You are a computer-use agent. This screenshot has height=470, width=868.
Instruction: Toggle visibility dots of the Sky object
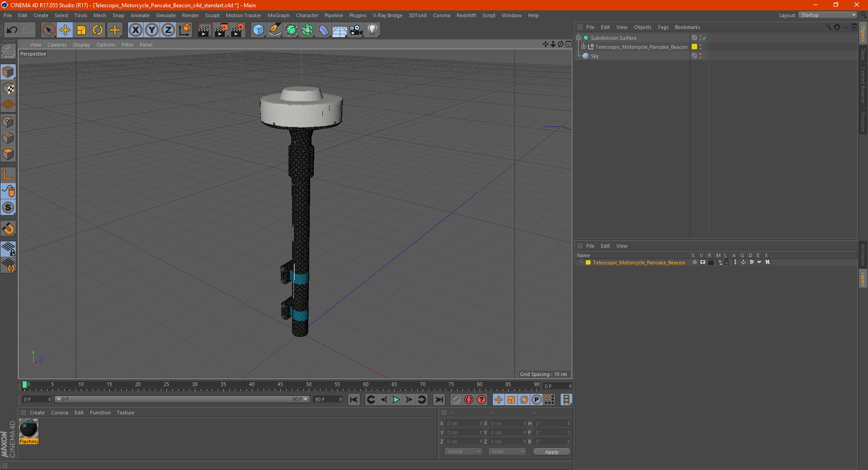(x=700, y=56)
